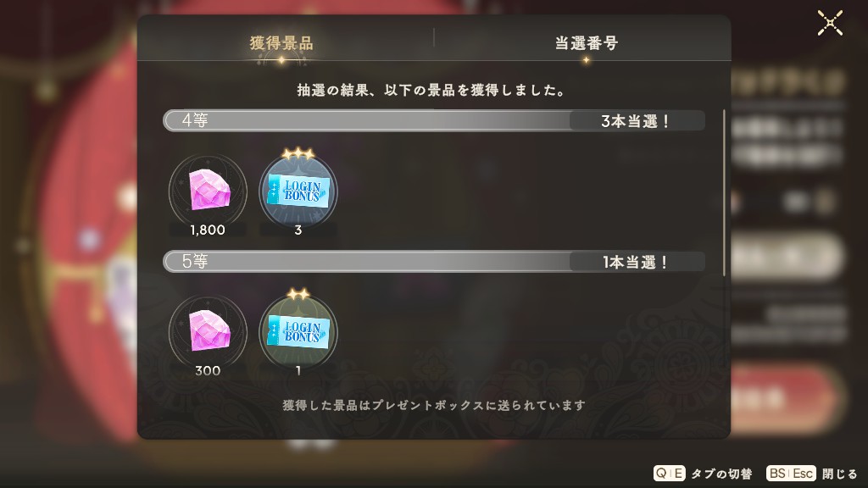Open the 当選番号 tab
The image size is (868, 488).
(587, 43)
